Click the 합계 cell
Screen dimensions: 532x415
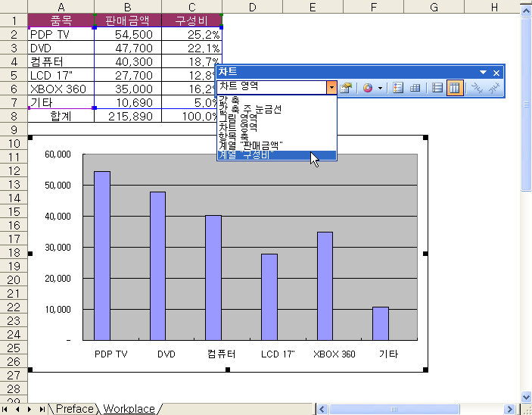tap(61, 116)
